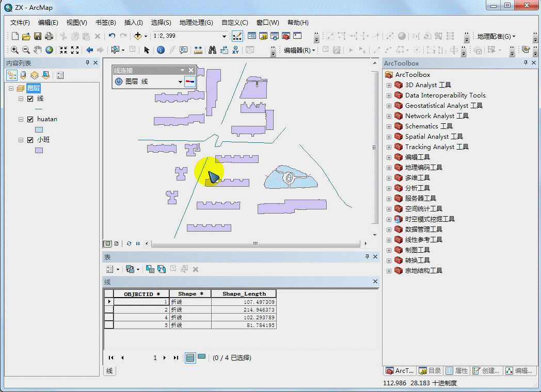Go to next record in table
Screen dimensions: 541x392
tap(165, 357)
